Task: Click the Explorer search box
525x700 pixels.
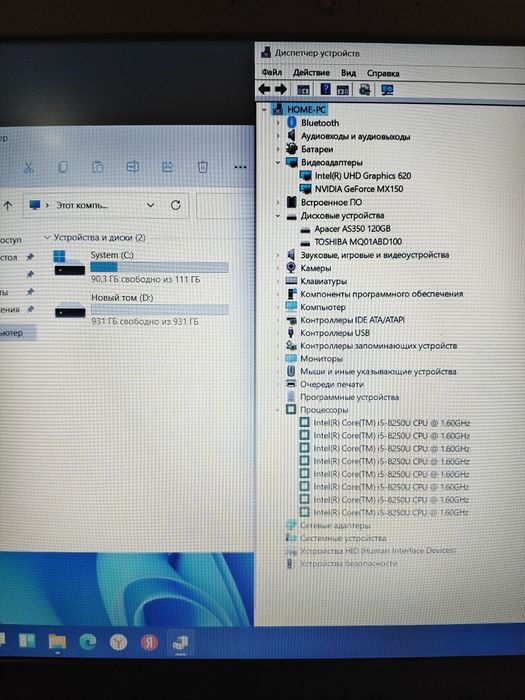Action: pyautogui.click(x=225, y=205)
